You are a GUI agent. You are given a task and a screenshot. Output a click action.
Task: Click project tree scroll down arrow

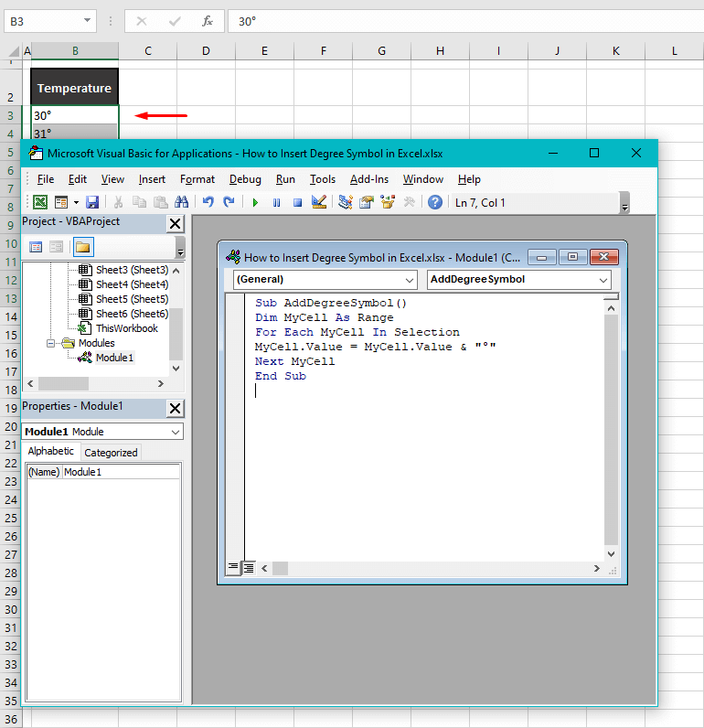tap(176, 369)
